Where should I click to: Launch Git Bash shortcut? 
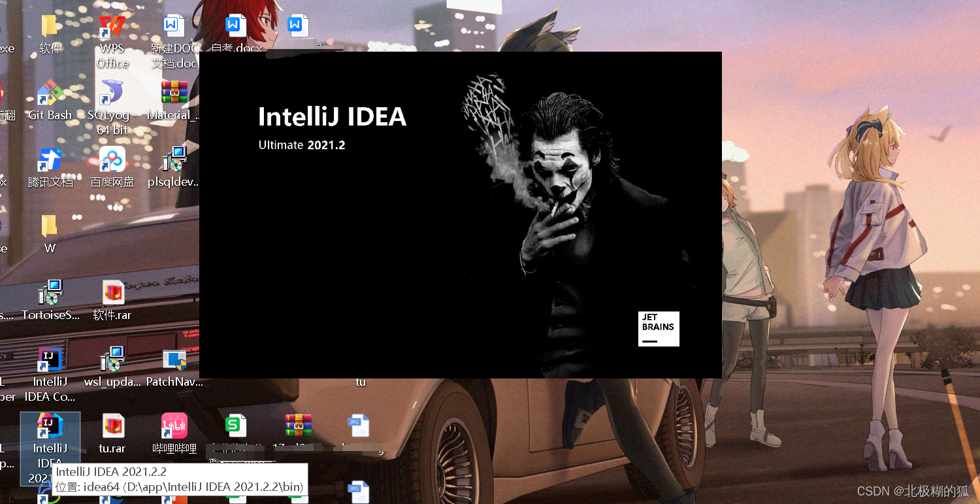(x=50, y=100)
